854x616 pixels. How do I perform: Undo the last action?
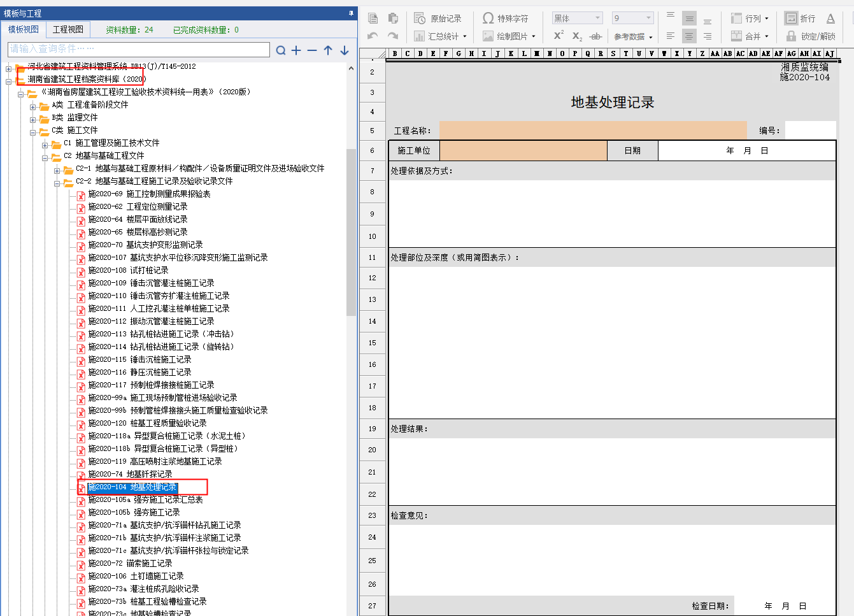pos(373,36)
